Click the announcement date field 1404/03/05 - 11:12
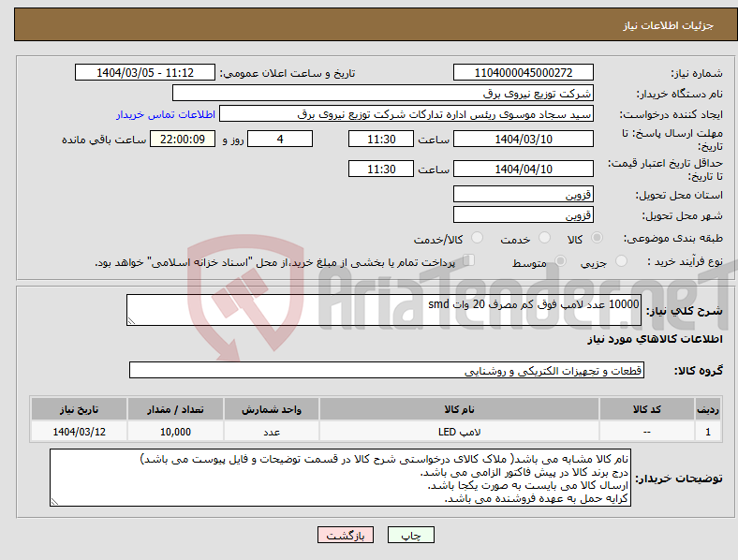The height and width of the screenshot is (560, 738). 145,72
